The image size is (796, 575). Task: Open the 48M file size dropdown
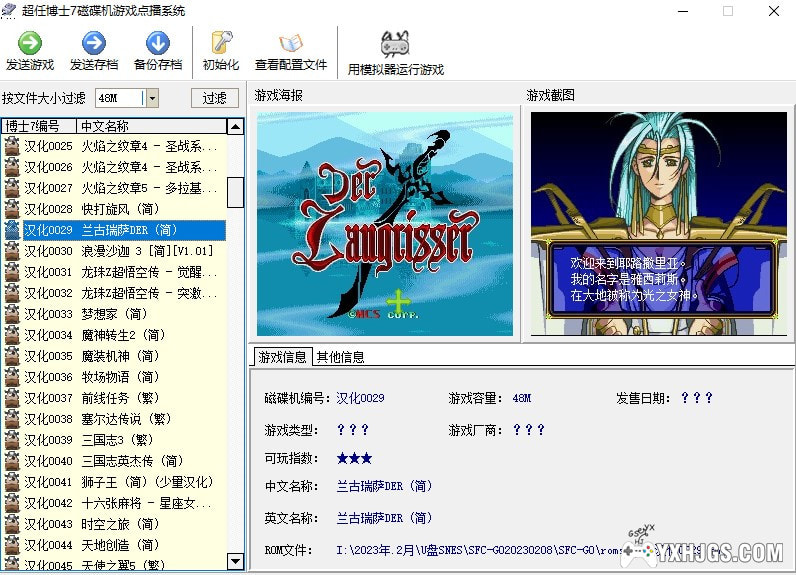coord(152,98)
